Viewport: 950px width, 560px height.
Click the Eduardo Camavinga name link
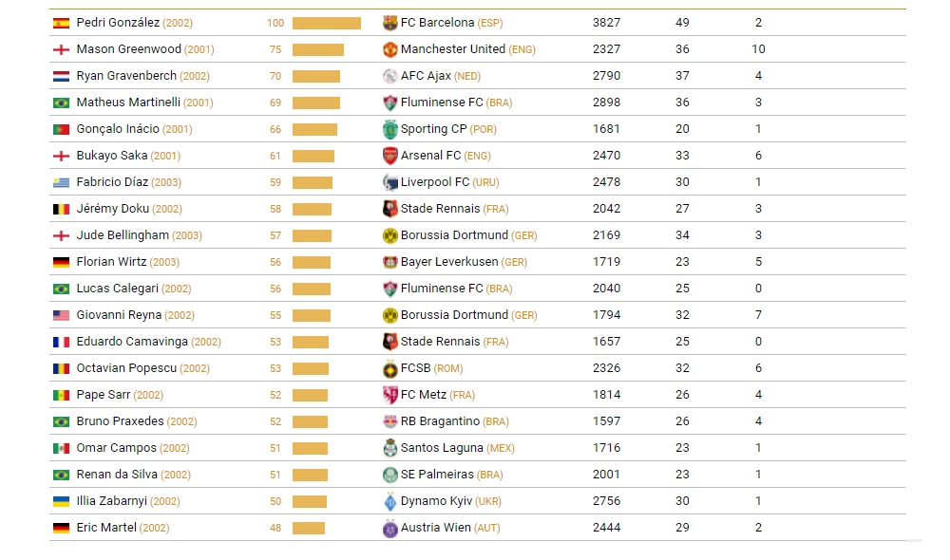132,342
